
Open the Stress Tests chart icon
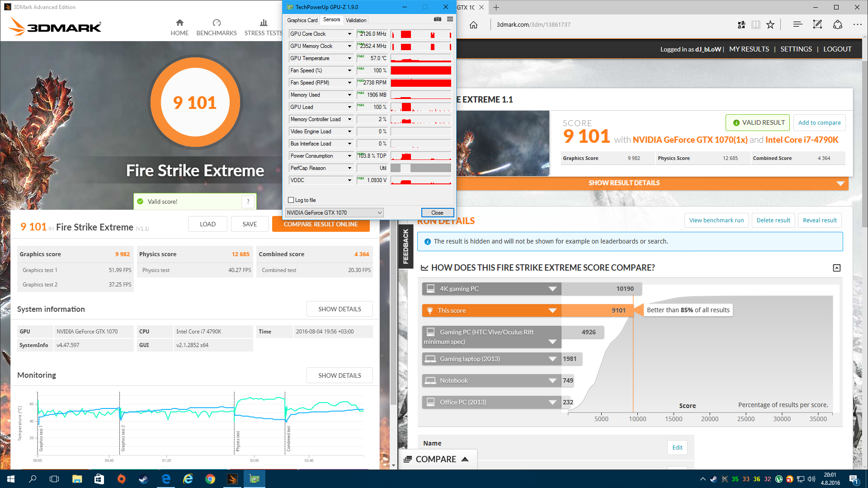(x=264, y=23)
